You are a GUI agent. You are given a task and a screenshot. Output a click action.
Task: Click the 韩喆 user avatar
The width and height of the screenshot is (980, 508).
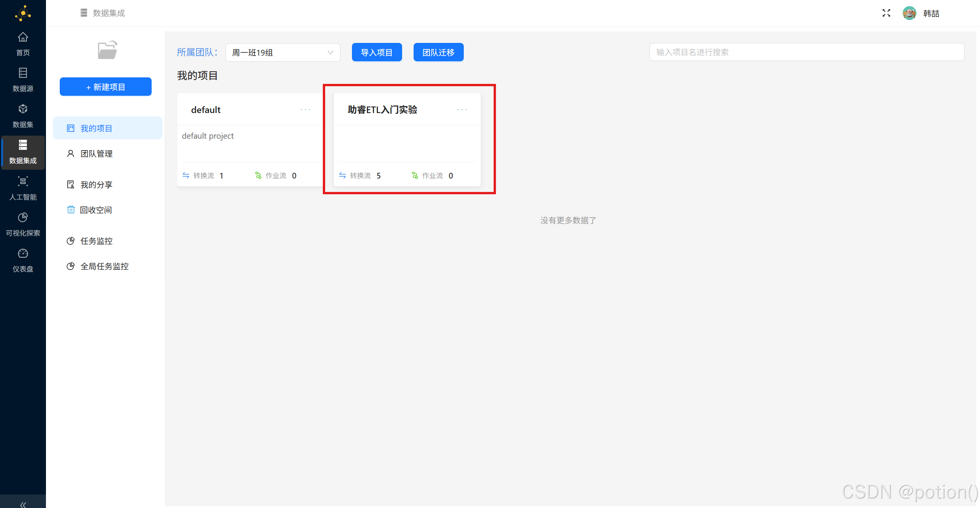(x=909, y=13)
